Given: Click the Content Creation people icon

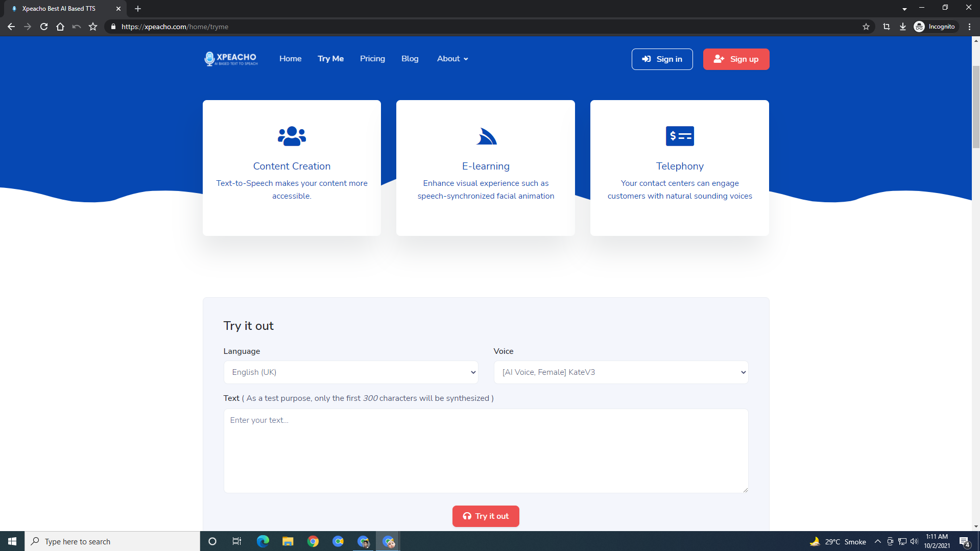Looking at the screenshot, I should [x=292, y=136].
